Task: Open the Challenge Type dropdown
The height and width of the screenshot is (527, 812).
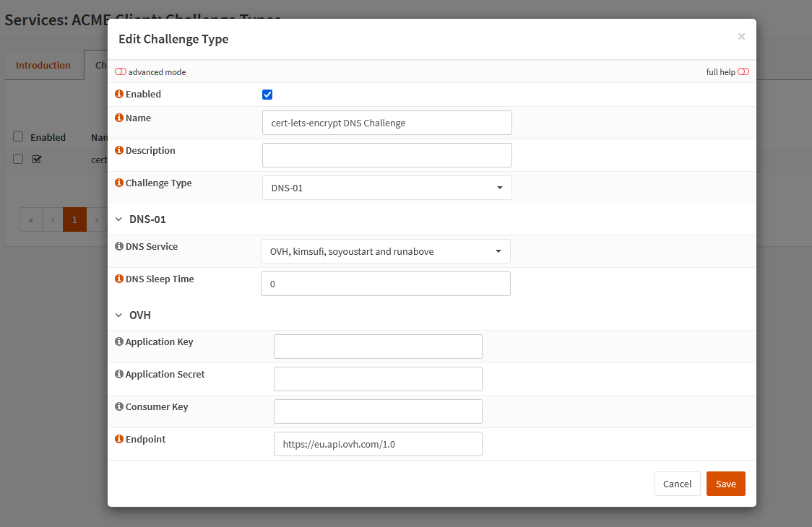Action: (x=386, y=187)
